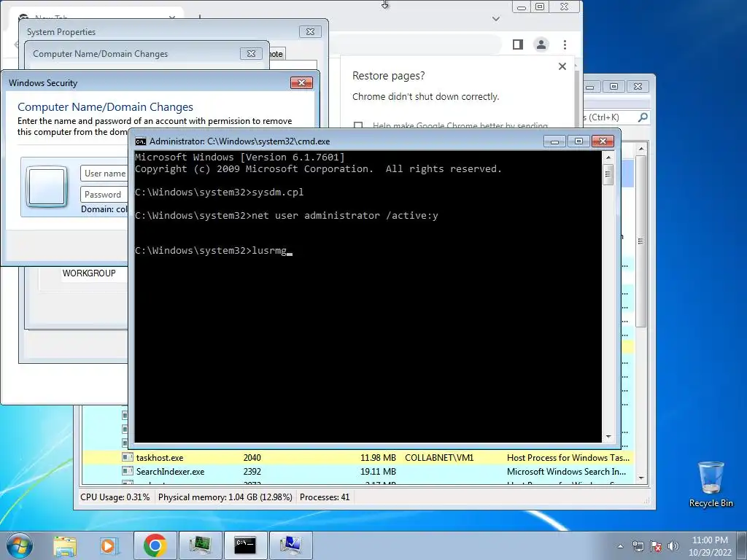Close the Windows Security dialog
This screenshot has height=560, width=747.
click(301, 83)
